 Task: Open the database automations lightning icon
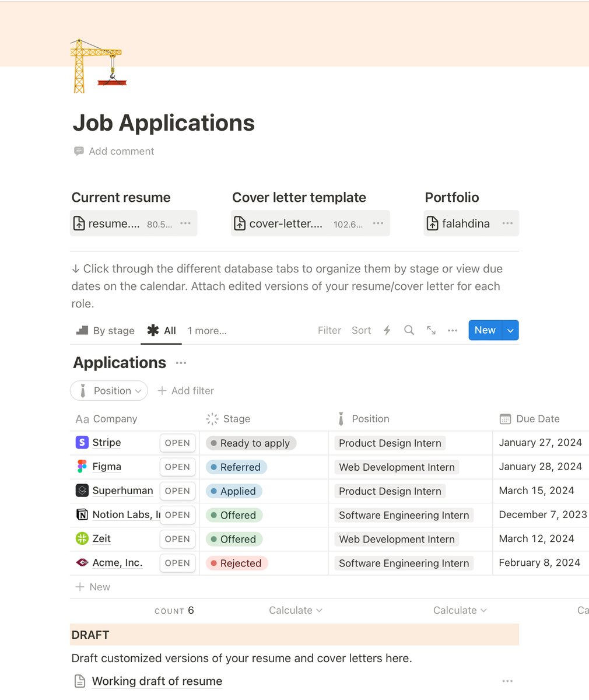click(x=387, y=330)
